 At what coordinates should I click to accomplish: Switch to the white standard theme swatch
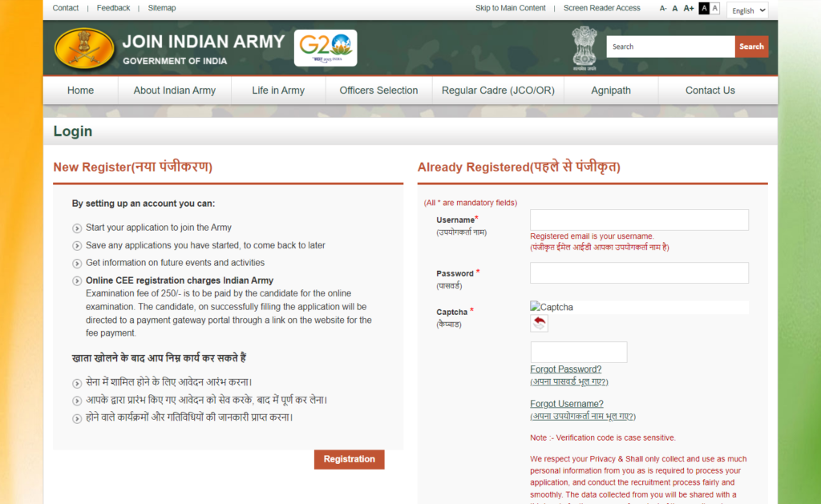click(715, 8)
